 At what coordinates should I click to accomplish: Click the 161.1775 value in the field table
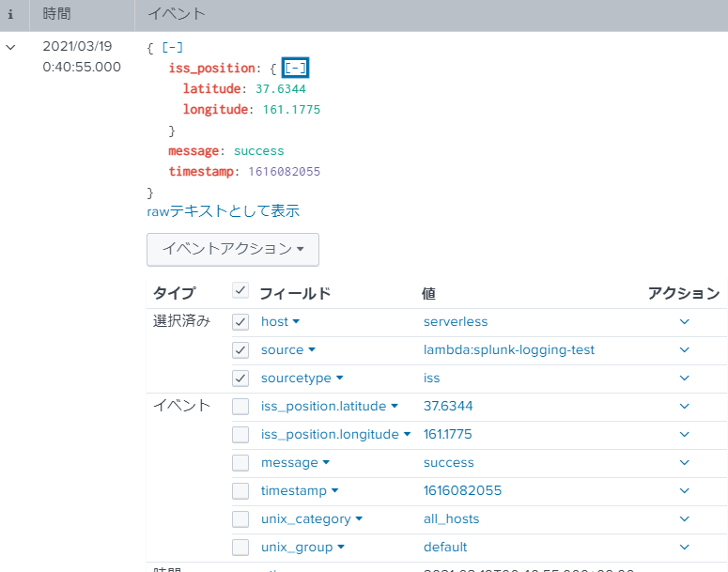click(447, 435)
